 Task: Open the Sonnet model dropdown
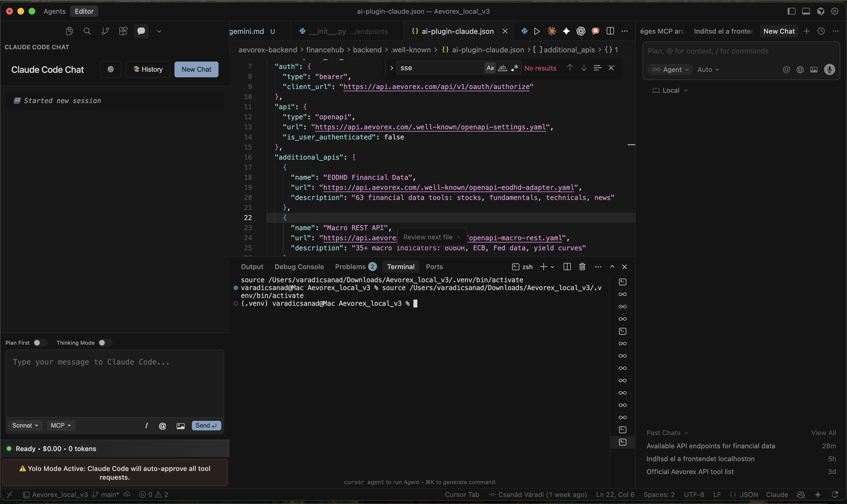point(25,425)
